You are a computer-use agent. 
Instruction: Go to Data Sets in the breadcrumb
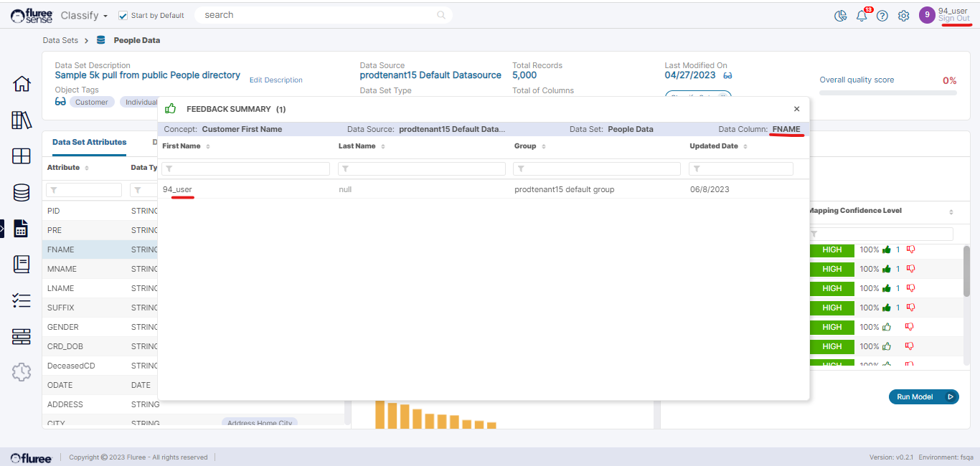(60, 40)
